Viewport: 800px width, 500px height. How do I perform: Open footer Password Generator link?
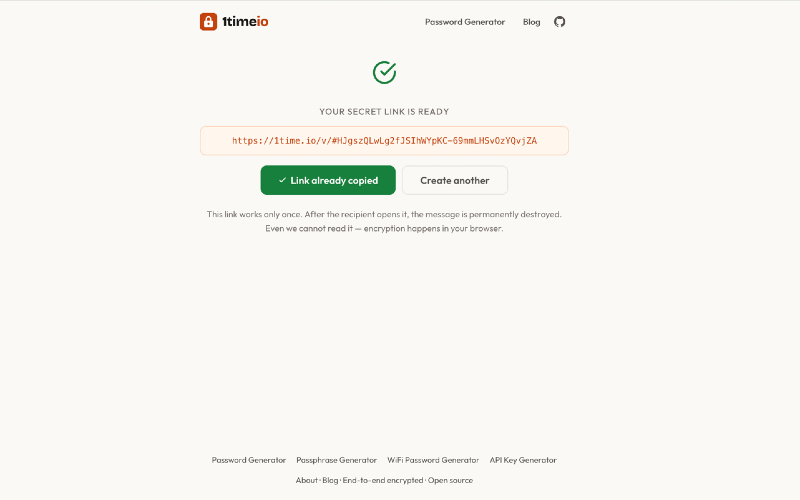249,460
